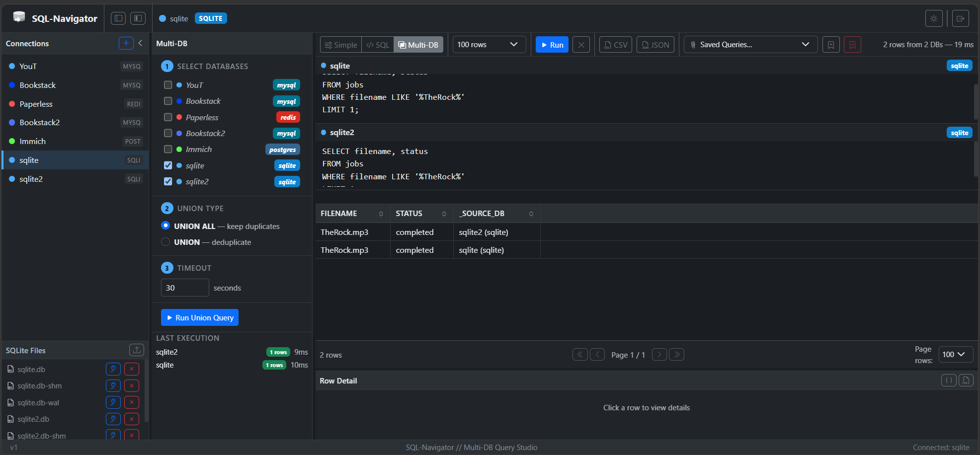This screenshot has height=455, width=980.
Task: Cancel the query with X button
Action: click(x=581, y=45)
